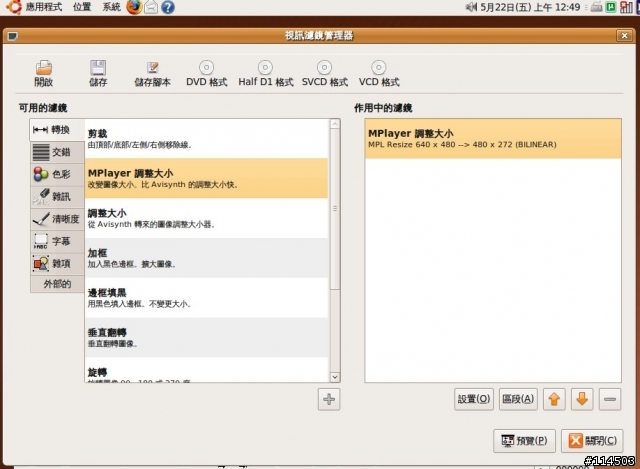This screenshot has width=640, height=469.
Task: Open the 位置 places menu
Action: [x=82, y=7]
